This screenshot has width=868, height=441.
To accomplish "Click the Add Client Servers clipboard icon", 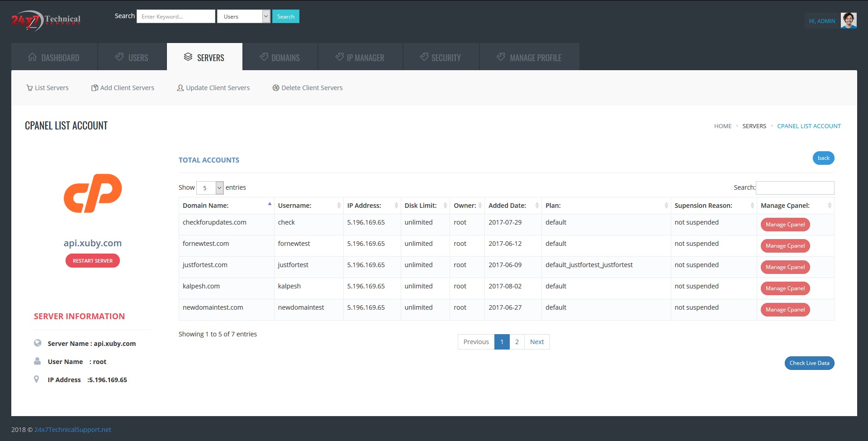I will (95, 88).
